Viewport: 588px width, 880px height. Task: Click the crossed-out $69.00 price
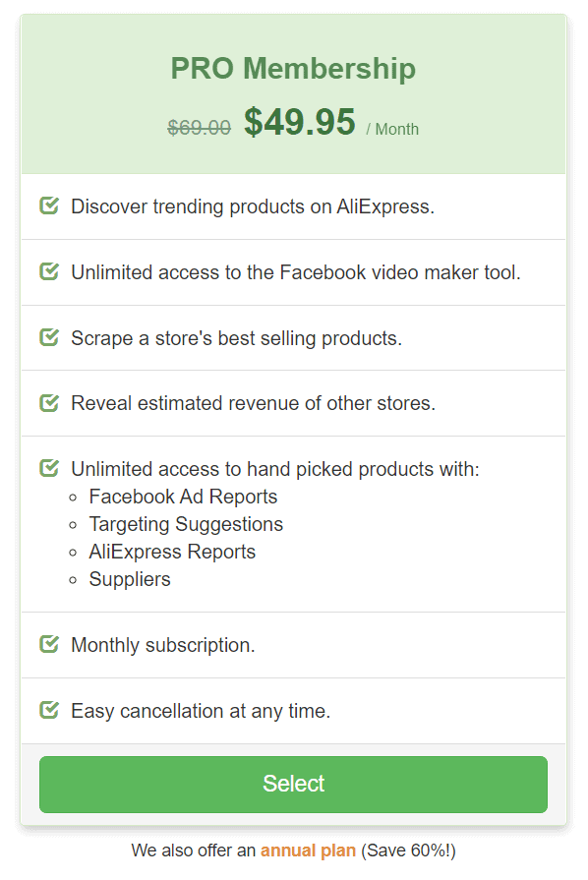(200, 128)
